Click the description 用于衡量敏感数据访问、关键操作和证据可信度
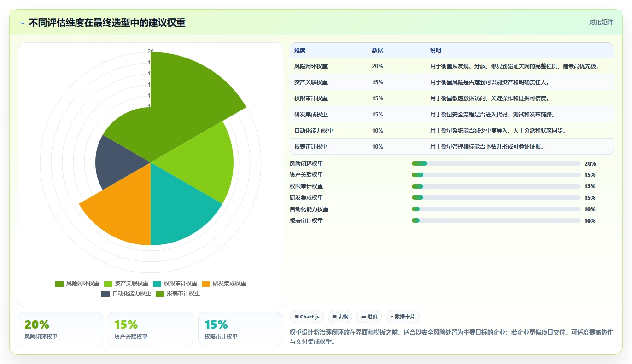Viewport: 632px width, 364px height. 490,98
